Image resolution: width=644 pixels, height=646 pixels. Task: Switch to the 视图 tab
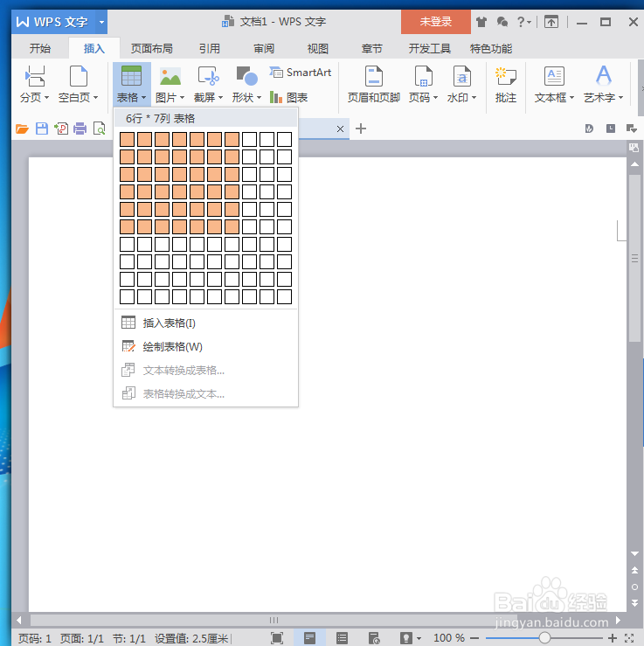(x=318, y=49)
